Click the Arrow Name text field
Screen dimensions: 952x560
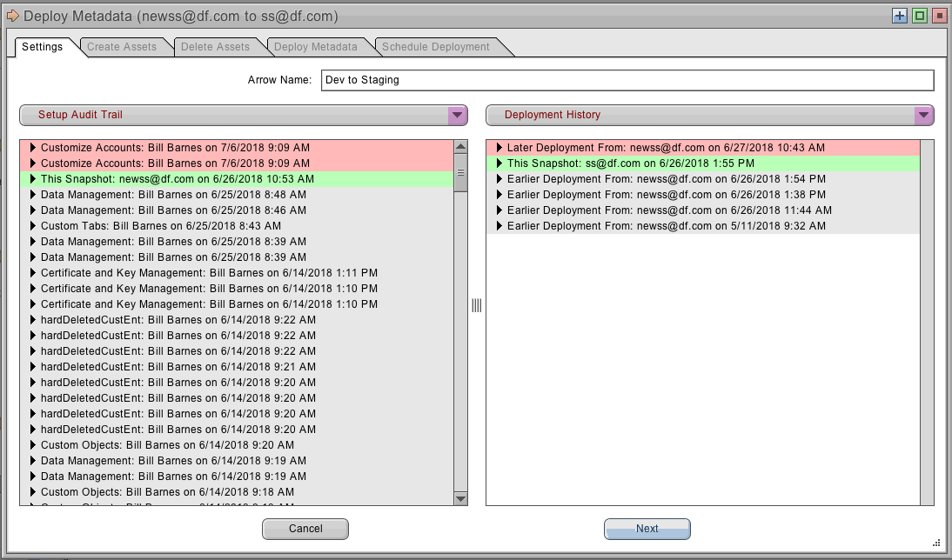[627, 80]
